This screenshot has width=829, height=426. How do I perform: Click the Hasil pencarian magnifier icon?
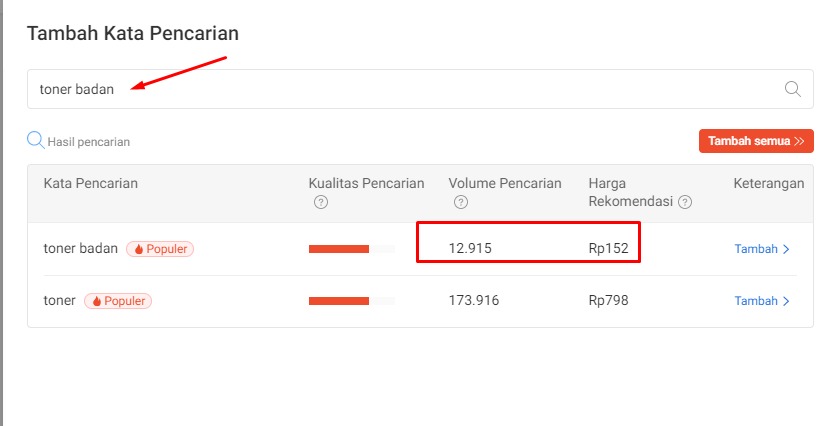(x=36, y=140)
